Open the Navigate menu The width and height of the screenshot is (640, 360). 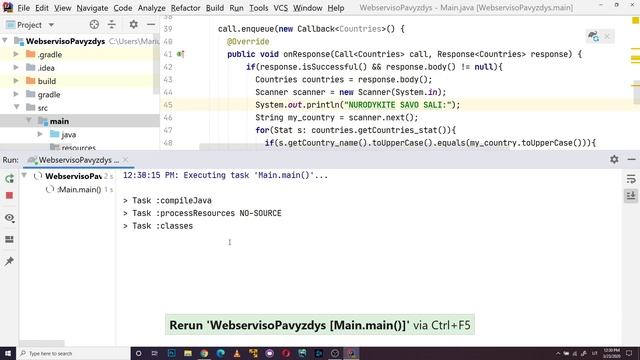[92, 8]
